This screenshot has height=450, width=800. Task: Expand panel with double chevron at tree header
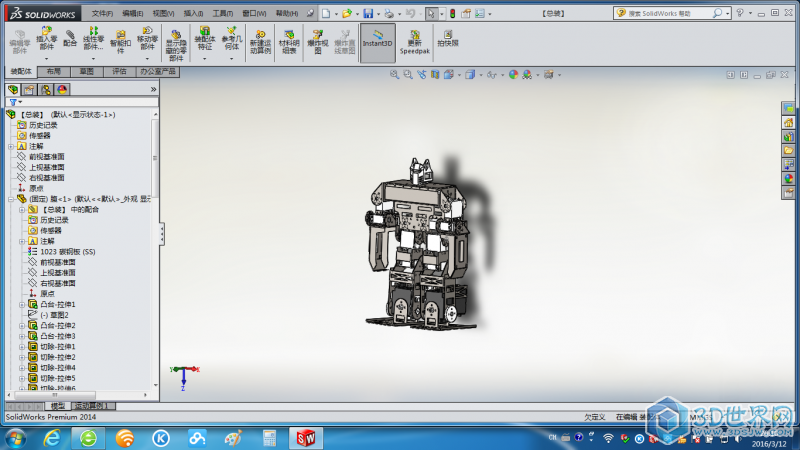point(154,89)
